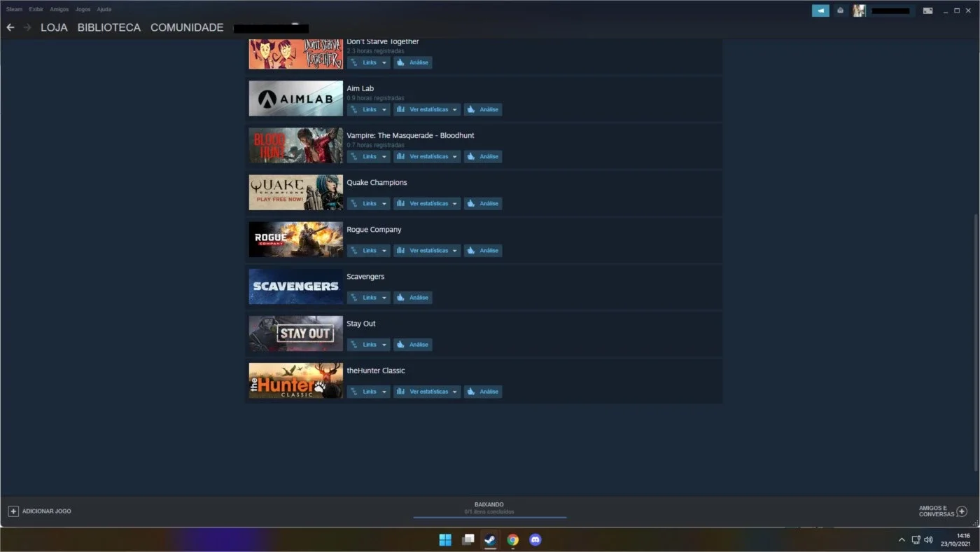The image size is (980, 552).
Task: Open the Exibir menu
Action: click(x=36, y=9)
